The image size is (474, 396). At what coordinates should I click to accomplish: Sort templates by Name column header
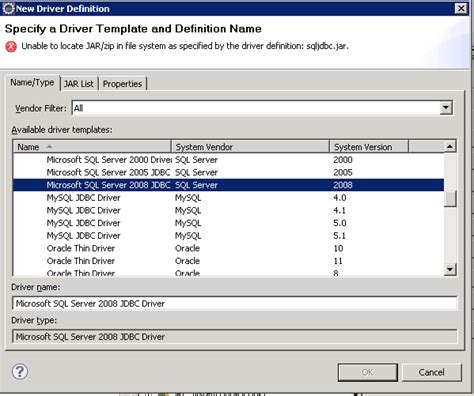click(92, 147)
